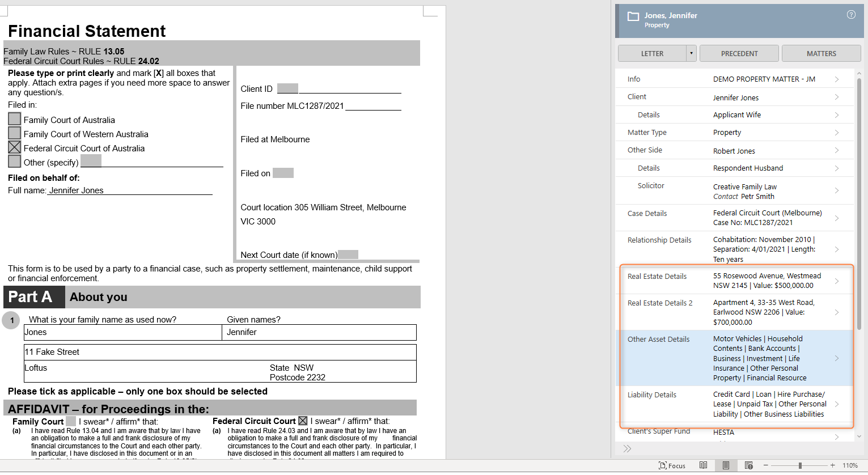Click scrollbar down arrow in matter panel
This screenshot has height=475, width=868.
coord(859,436)
